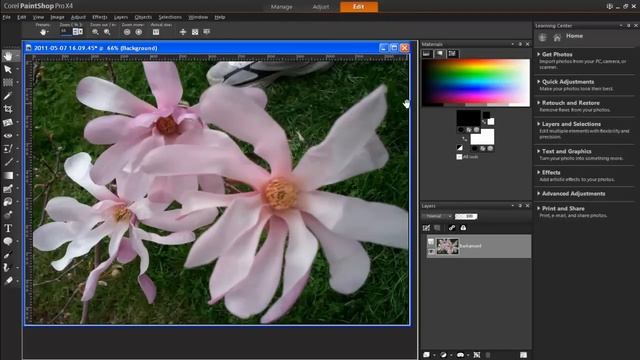
Task: Click the Learning Center Home icon
Action: coord(557,38)
